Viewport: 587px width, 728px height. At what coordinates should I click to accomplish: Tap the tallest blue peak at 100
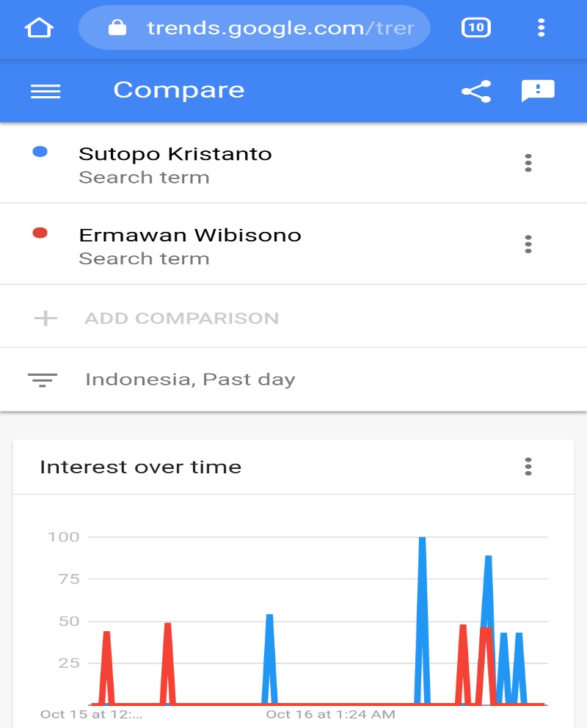click(x=422, y=539)
